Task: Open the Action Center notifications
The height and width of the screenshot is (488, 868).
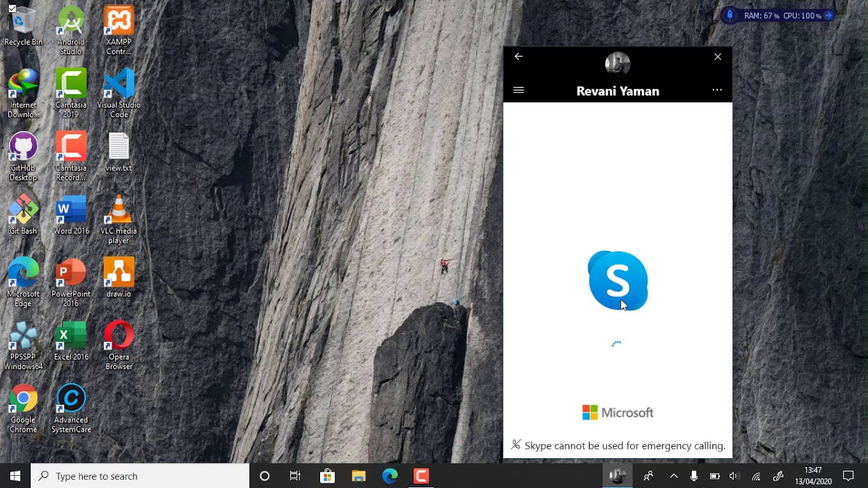Action: point(848,476)
